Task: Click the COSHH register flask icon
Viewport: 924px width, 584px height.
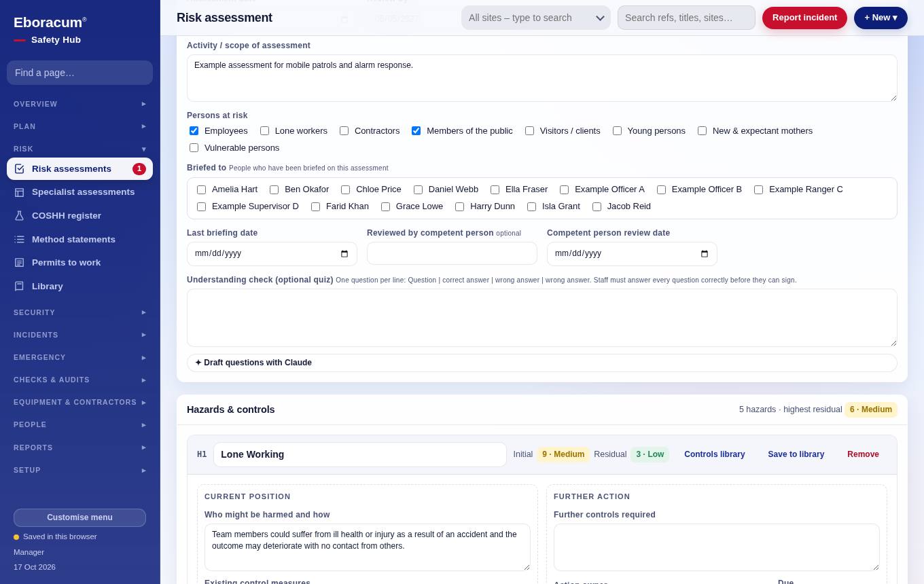Action: (x=19, y=216)
